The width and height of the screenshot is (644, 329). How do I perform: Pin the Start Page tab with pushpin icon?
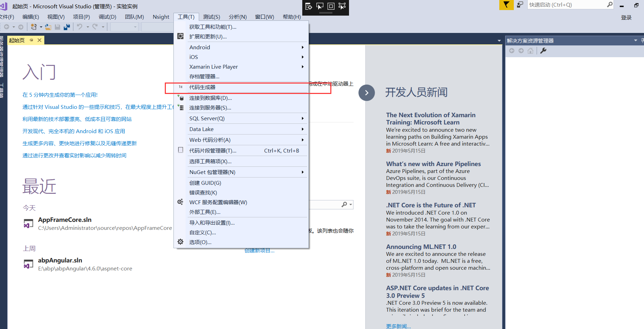point(32,40)
